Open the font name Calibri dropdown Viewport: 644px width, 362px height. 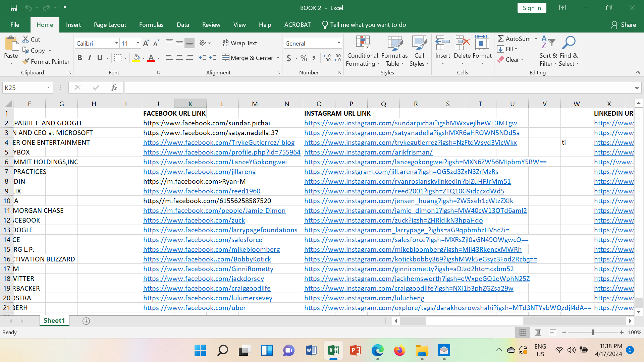[116, 43]
